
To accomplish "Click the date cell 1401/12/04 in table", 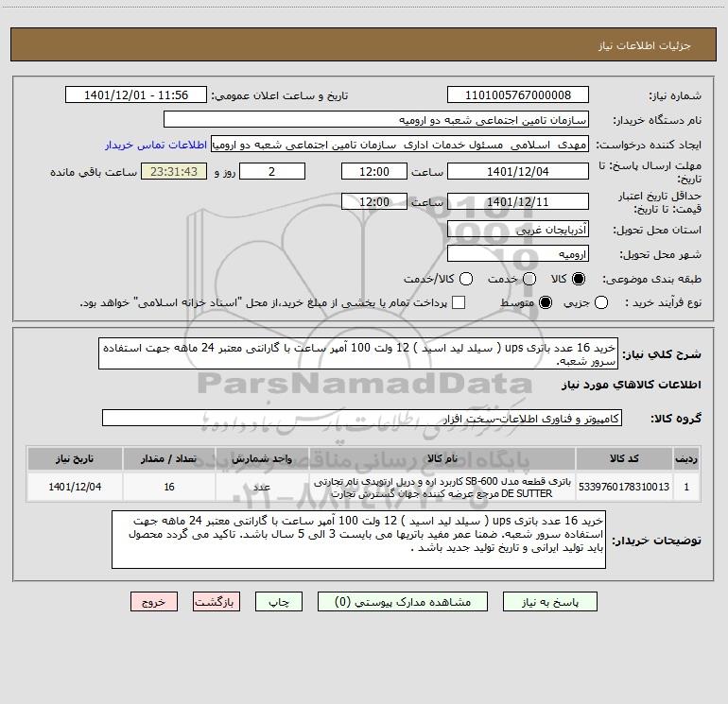I will tap(75, 487).
